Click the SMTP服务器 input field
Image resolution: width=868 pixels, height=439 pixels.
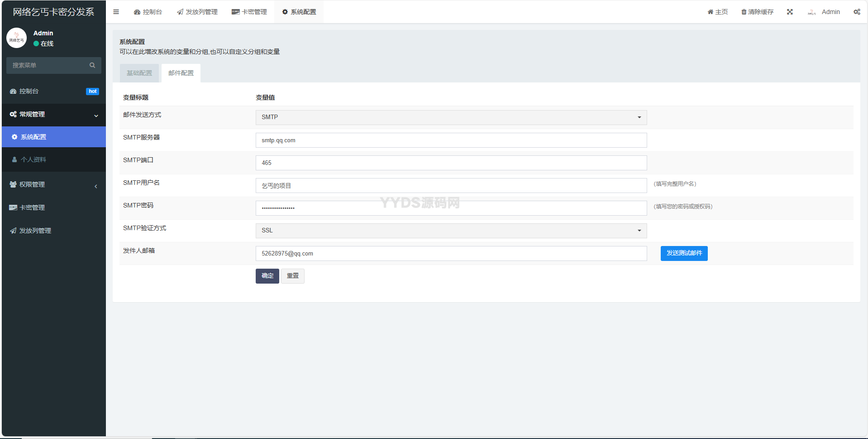451,140
